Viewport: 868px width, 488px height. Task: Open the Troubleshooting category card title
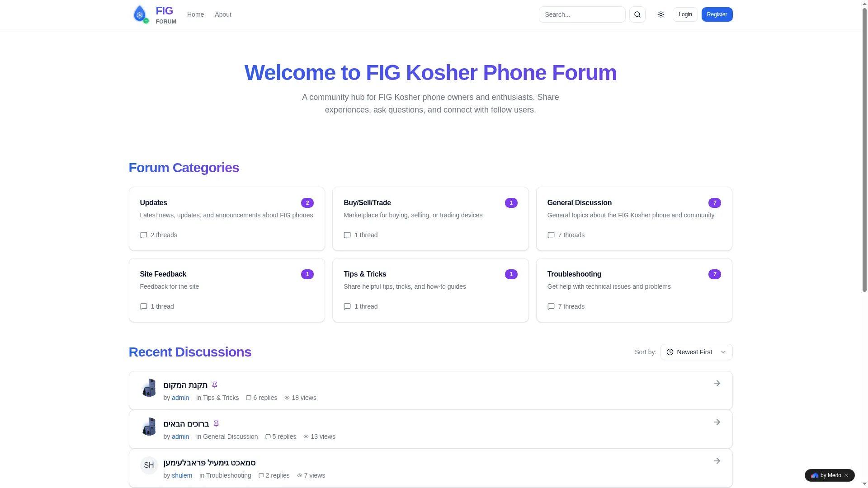point(574,274)
